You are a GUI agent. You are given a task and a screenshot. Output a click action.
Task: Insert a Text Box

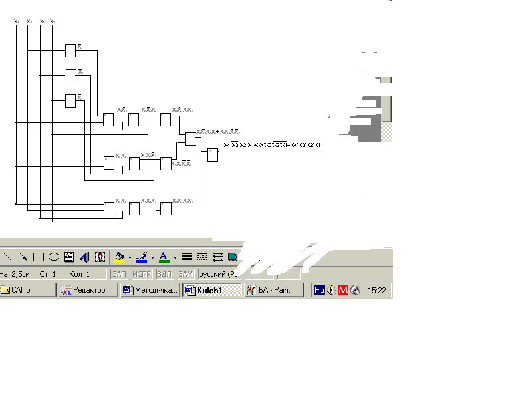tap(69, 257)
